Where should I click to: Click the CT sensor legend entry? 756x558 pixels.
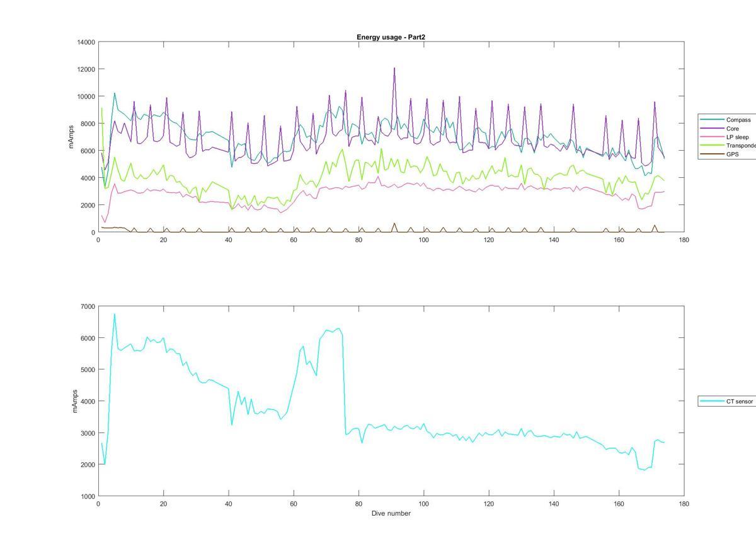click(x=727, y=401)
